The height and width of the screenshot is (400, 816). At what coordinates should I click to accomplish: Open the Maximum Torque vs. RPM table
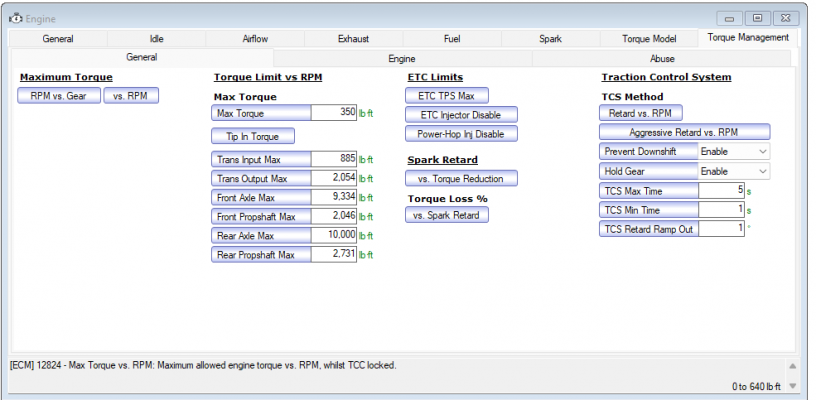pos(131,96)
